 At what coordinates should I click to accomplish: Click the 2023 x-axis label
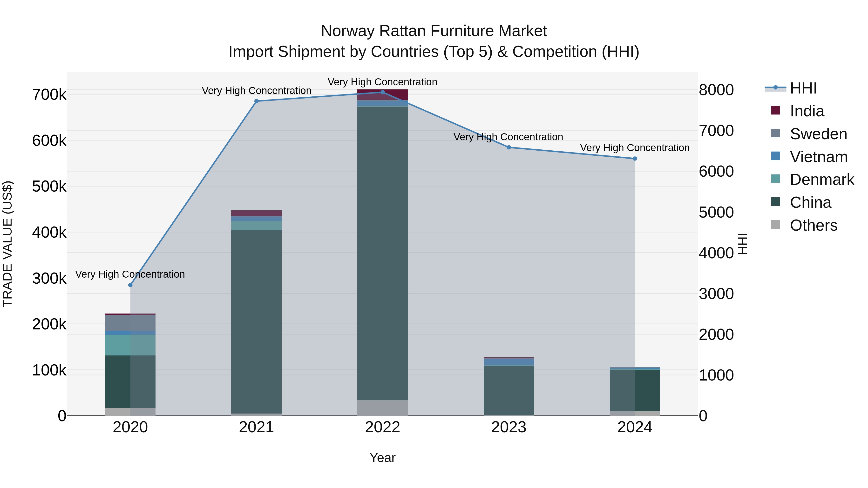point(509,427)
